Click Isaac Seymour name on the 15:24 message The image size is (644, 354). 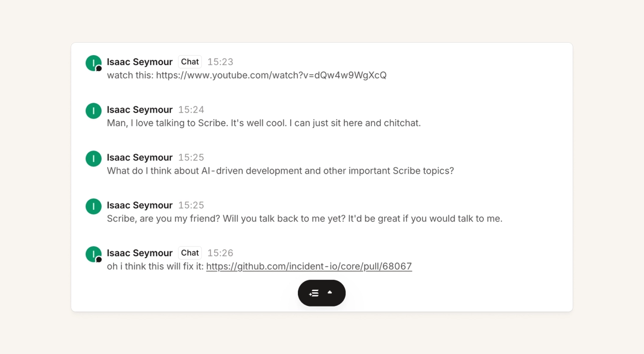click(140, 110)
